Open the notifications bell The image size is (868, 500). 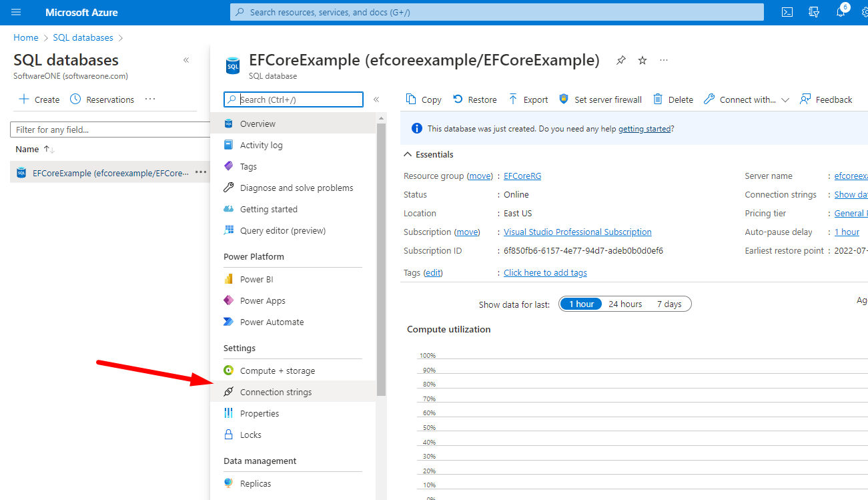click(840, 12)
